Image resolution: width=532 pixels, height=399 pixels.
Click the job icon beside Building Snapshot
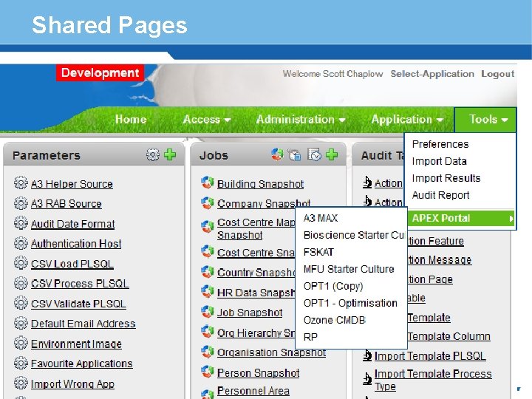click(x=208, y=183)
